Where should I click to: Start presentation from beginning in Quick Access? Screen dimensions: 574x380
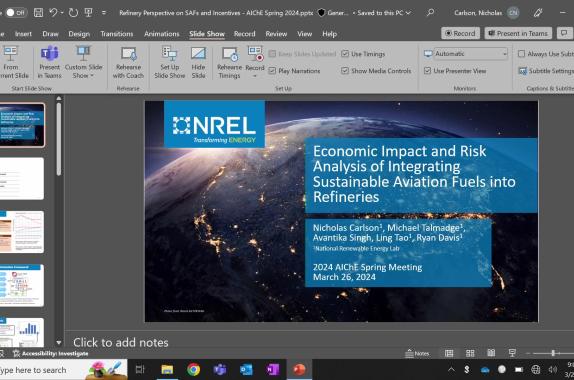(x=88, y=13)
